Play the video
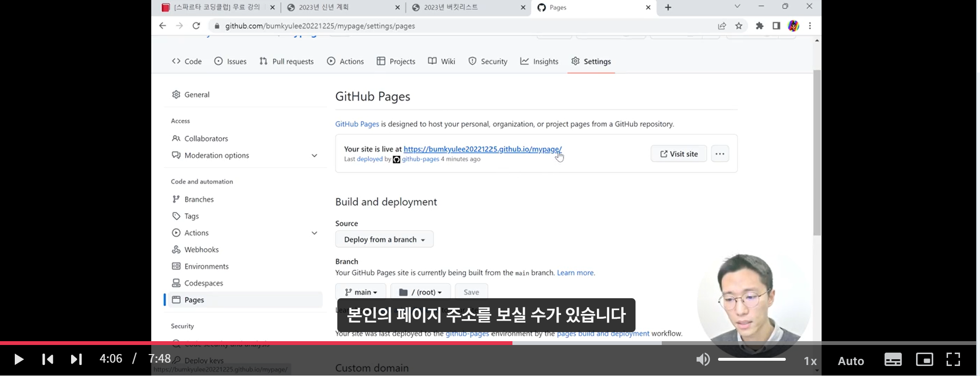Viewport: 980px width, 376px height. pos(19,359)
